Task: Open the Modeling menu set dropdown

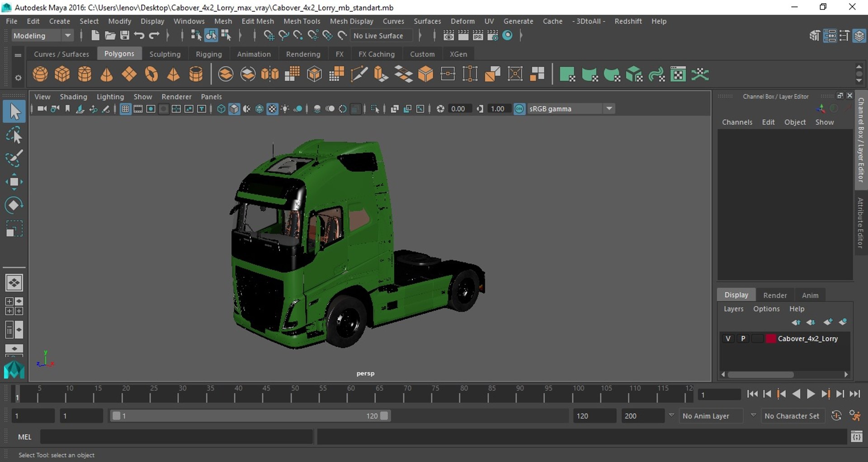Action: [42, 36]
